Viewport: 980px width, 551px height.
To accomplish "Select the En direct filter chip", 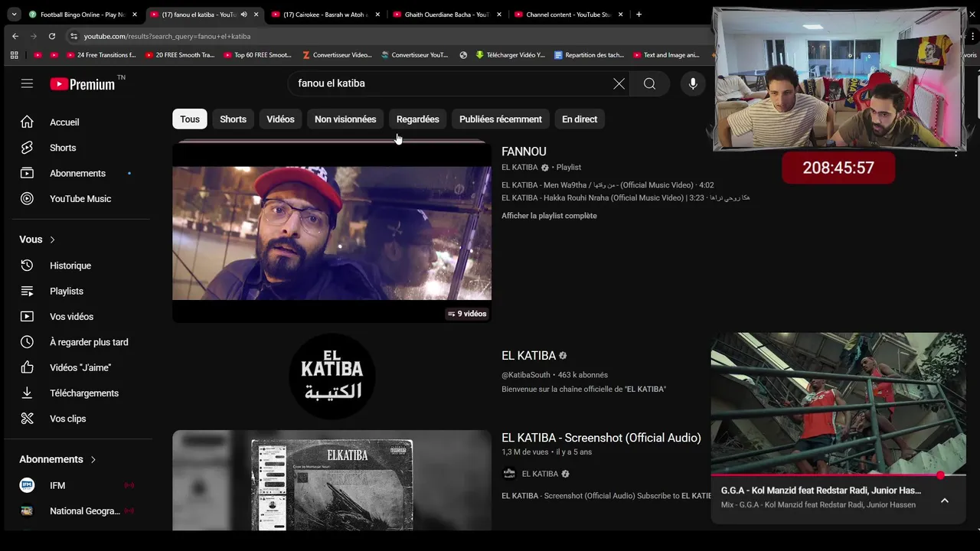I will (580, 119).
